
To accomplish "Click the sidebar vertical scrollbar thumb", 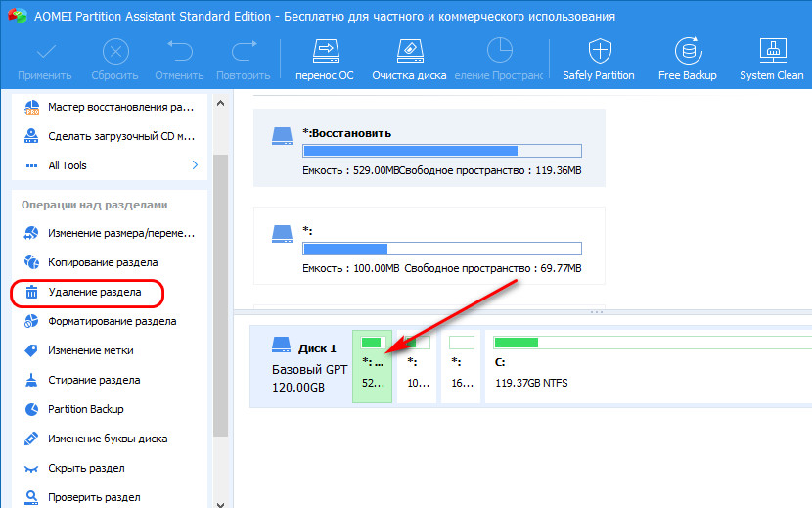I will tap(220, 296).
